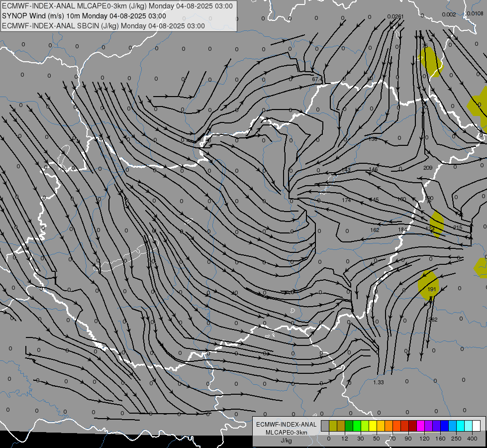
Task: Click the SYNOP Wind 10m title line
Action: pyautogui.click(x=84, y=16)
